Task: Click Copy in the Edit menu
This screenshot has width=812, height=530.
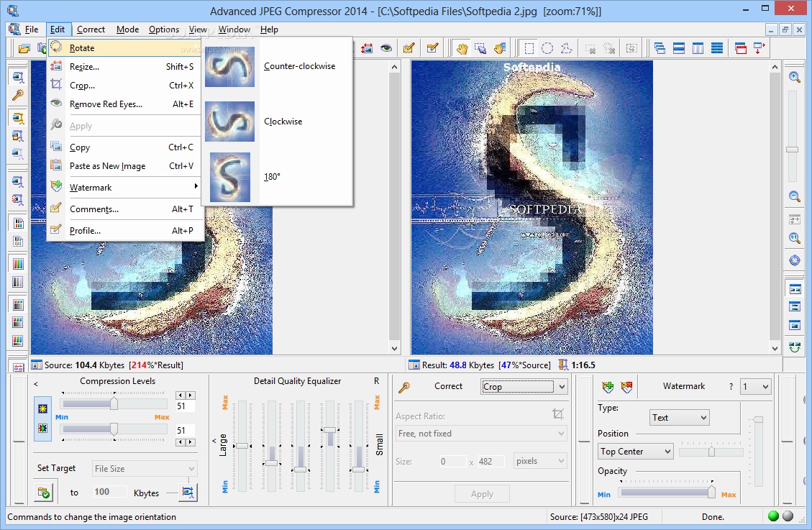Action: coord(124,147)
